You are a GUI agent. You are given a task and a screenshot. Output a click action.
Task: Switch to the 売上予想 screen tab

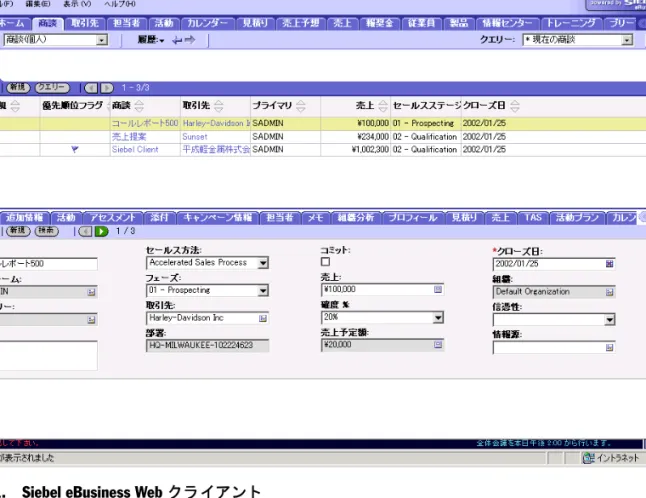[300, 23]
